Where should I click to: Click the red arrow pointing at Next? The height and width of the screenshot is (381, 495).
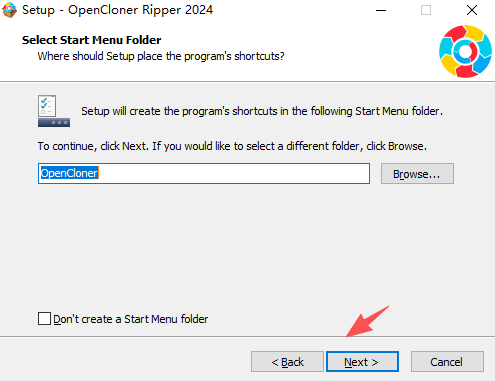[367, 322]
